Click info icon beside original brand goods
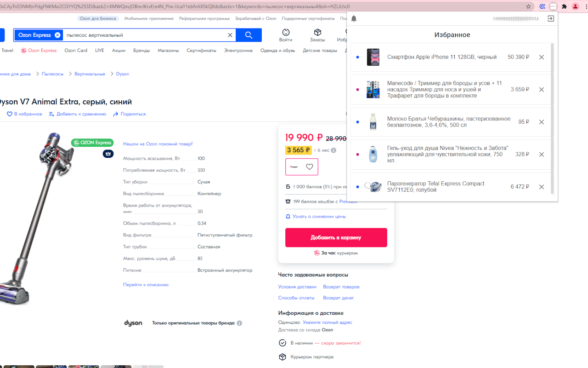 coord(240,323)
